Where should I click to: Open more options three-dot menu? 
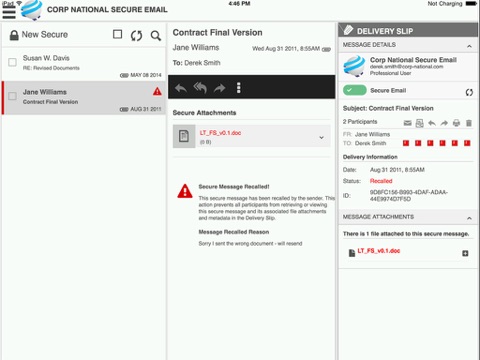[238, 88]
